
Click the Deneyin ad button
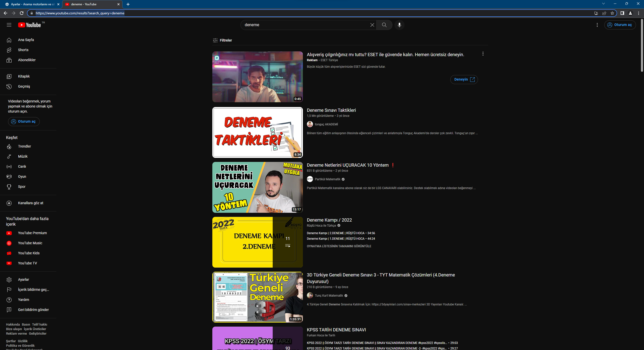click(x=464, y=80)
